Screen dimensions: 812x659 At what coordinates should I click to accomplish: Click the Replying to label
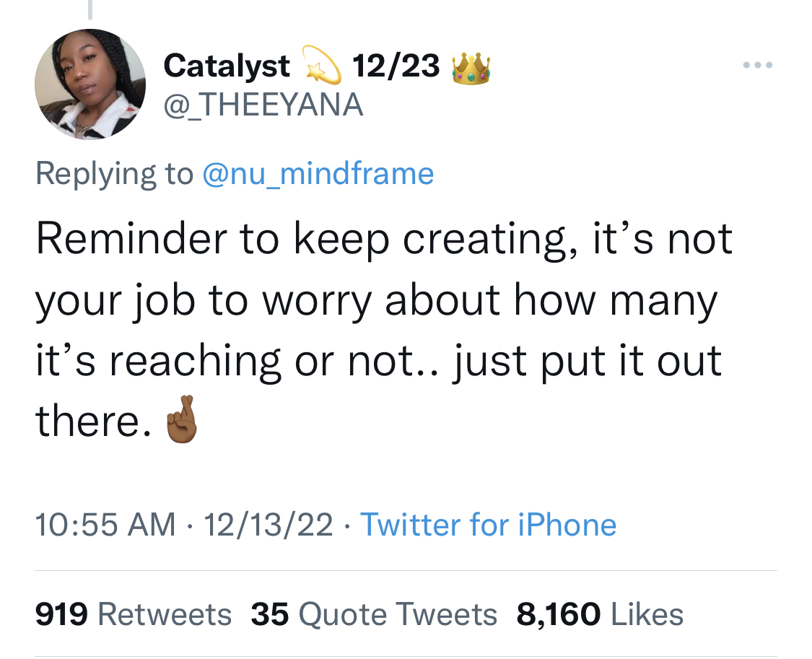point(114,173)
